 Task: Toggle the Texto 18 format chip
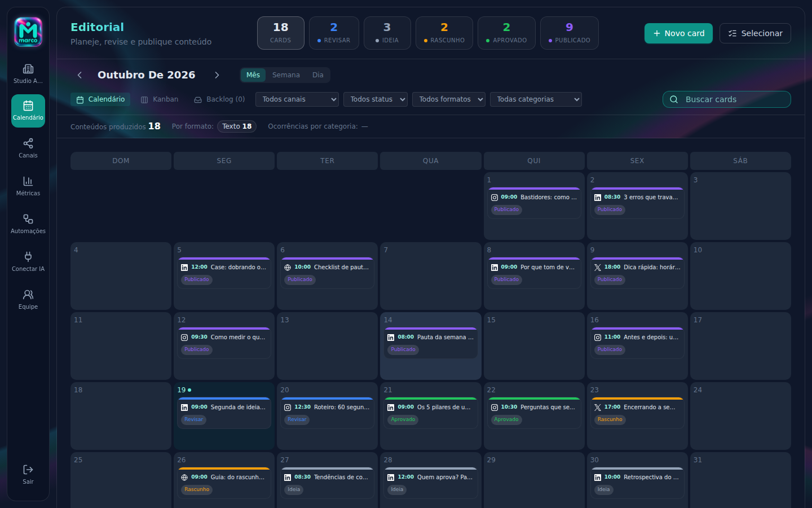pos(237,126)
